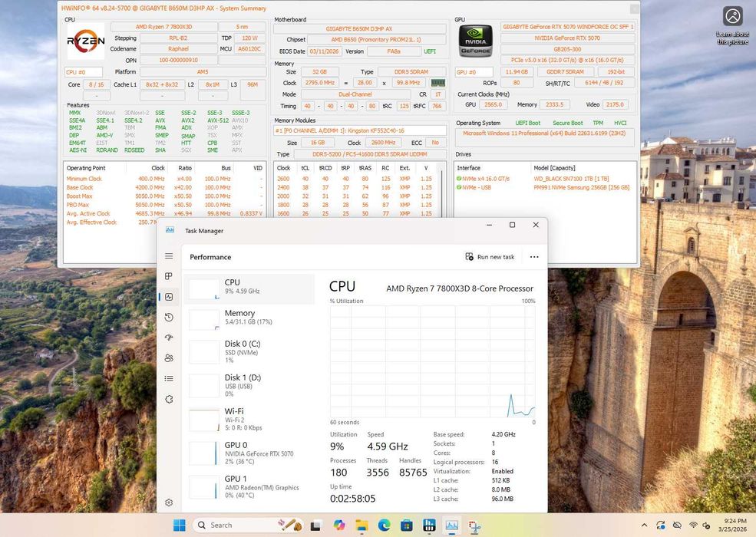Select the Memory performance entry
Image resolution: width=756 pixels, height=537 pixels.
coord(249,319)
